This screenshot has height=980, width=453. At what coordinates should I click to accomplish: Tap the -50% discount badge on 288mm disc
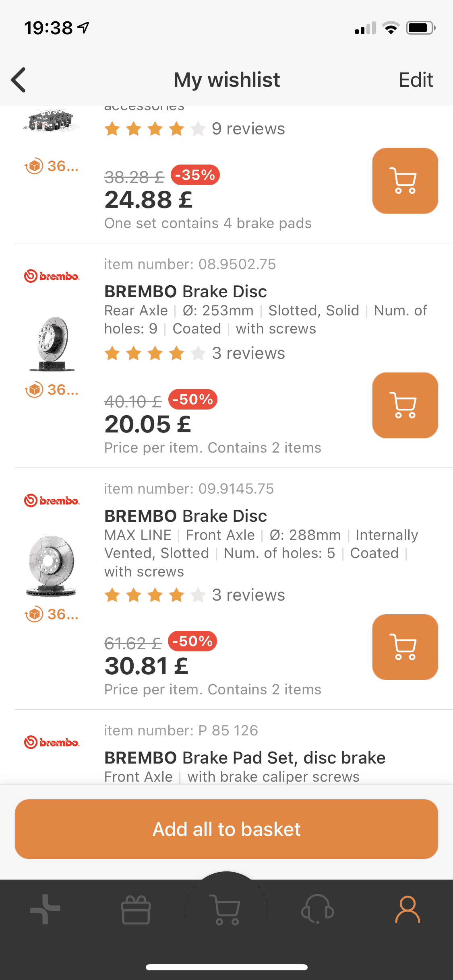pyautogui.click(x=192, y=641)
